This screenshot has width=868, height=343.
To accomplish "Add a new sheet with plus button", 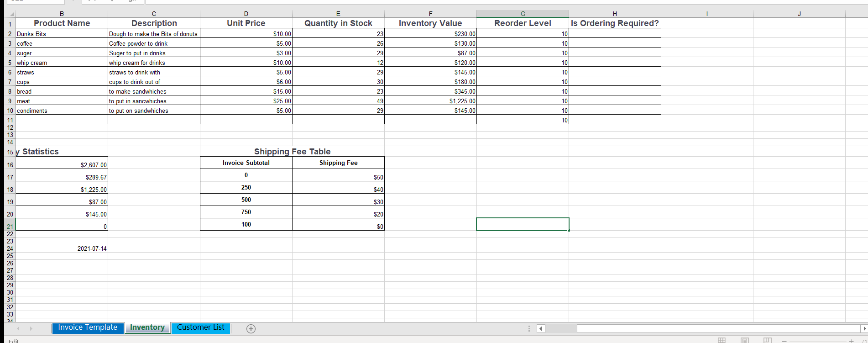I will [x=251, y=329].
